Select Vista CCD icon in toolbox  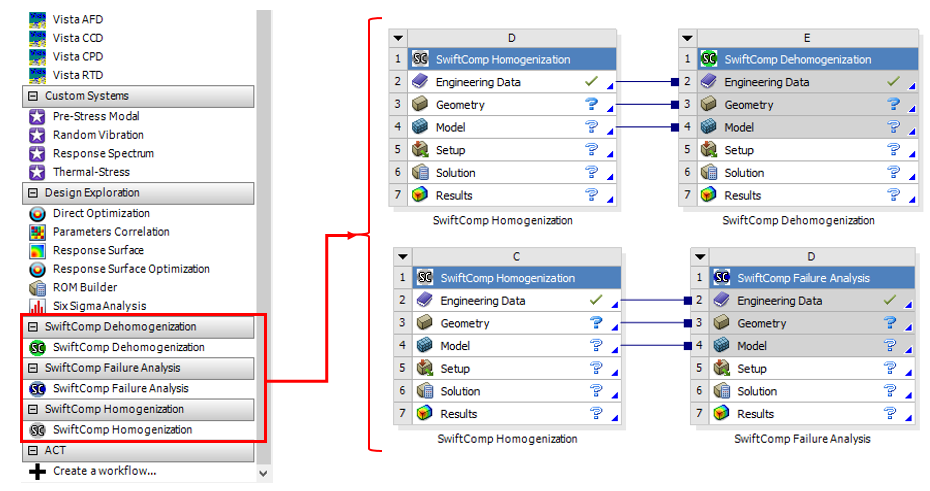[x=37, y=38]
